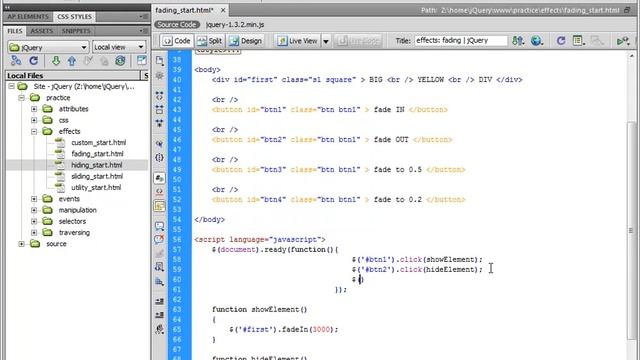Click Check Browser Compatibility icon
The width and height of the screenshot is (640, 360).
pos(623,40)
